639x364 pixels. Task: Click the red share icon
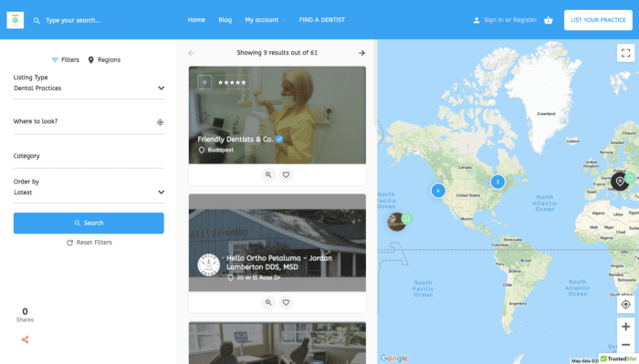[25, 339]
